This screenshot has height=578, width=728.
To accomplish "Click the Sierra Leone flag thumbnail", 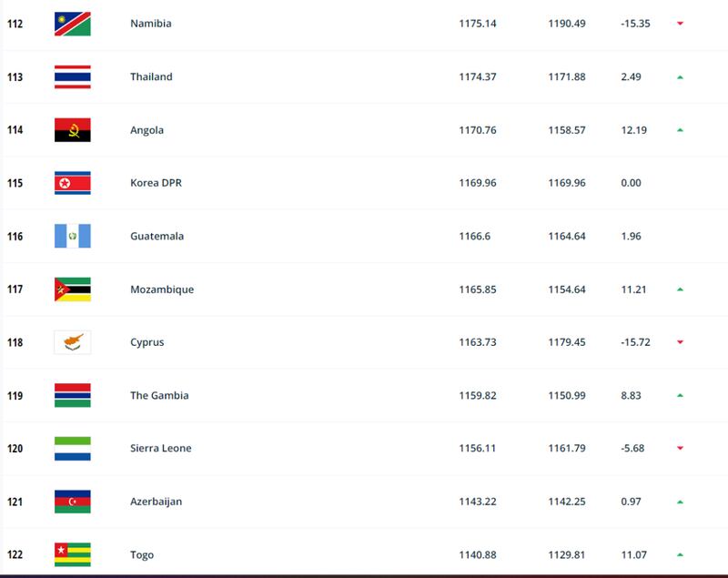I will click(x=73, y=449).
